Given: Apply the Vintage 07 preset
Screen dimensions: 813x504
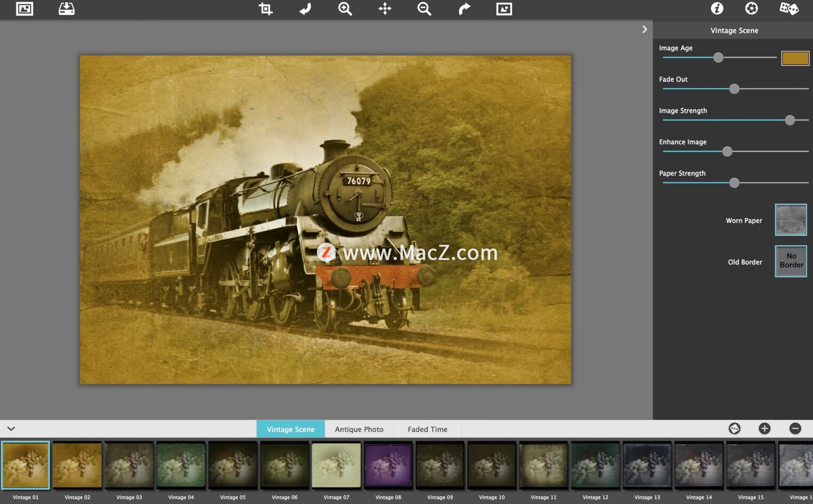Looking at the screenshot, I should click(x=336, y=465).
